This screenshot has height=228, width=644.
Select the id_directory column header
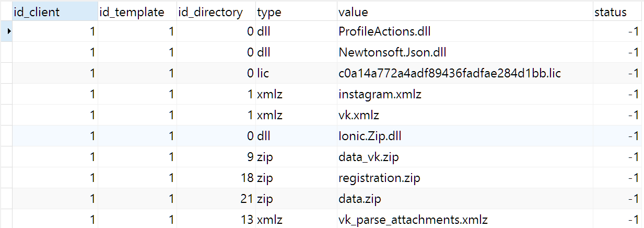[x=216, y=12]
